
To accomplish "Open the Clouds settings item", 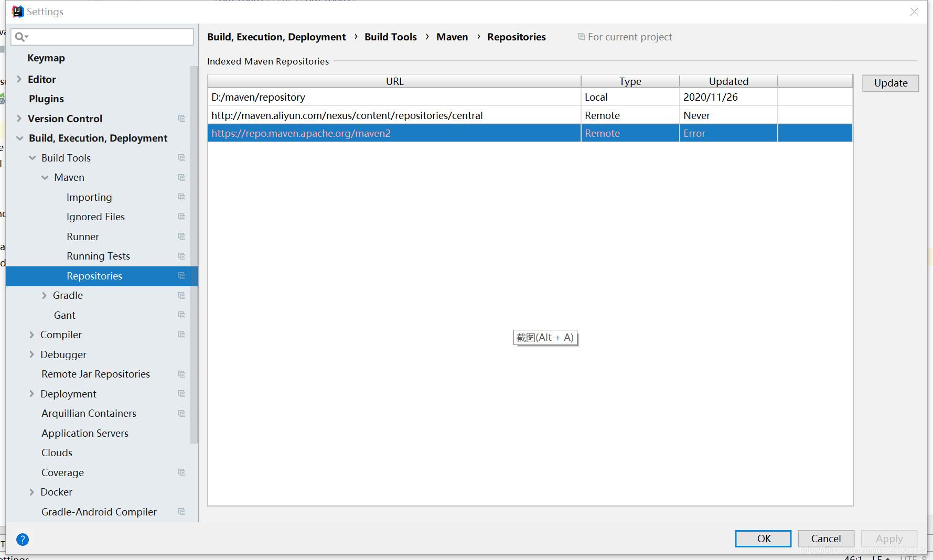I will click(x=57, y=453).
